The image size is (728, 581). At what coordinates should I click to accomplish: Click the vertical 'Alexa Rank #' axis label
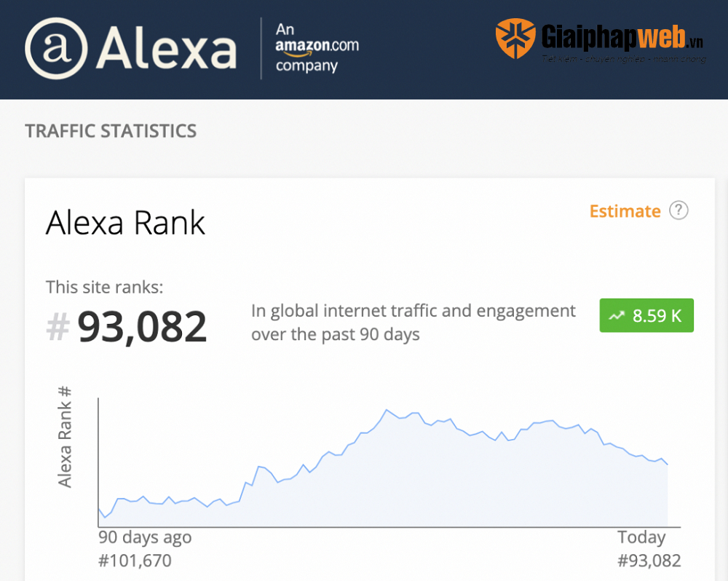[65, 435]
